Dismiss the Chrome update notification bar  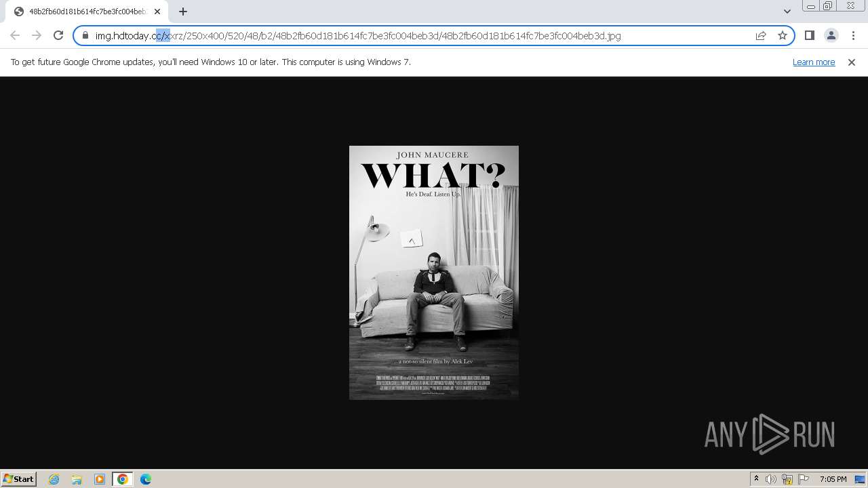(x=852, y=62)
